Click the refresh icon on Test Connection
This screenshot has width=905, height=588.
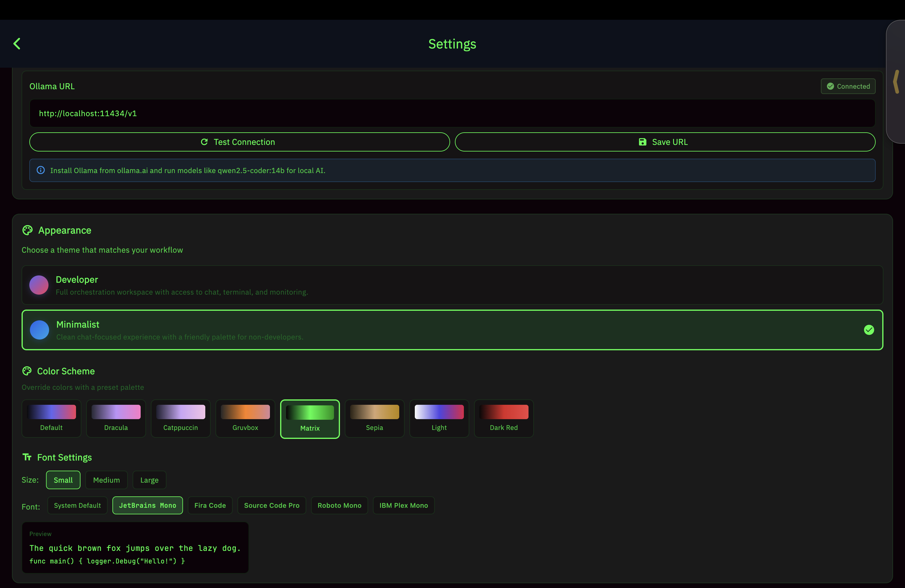[205, 142]
